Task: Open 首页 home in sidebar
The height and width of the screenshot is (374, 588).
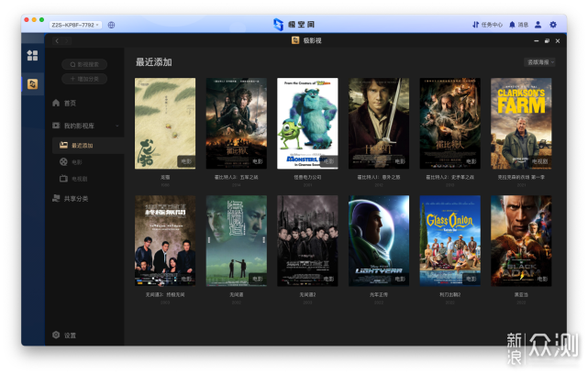Action: coord(65,103)
